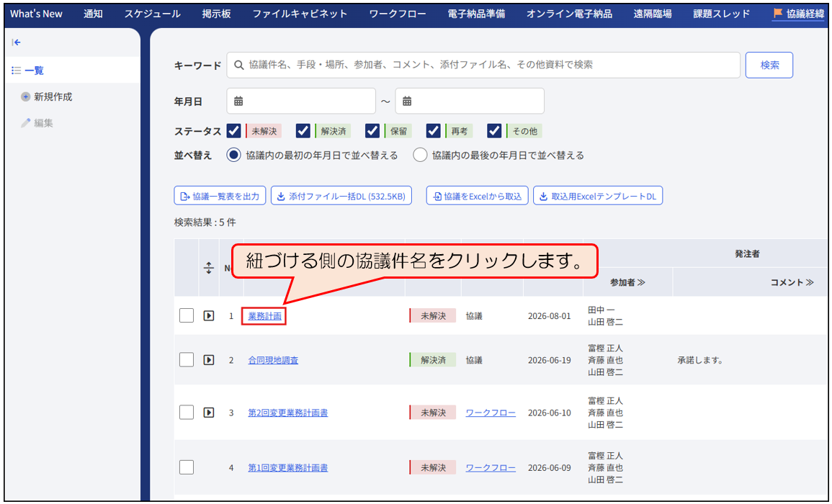Open the ワークフロー tab
The width and height of the screenshot is (832, 504).
click(x=398, y=14)
